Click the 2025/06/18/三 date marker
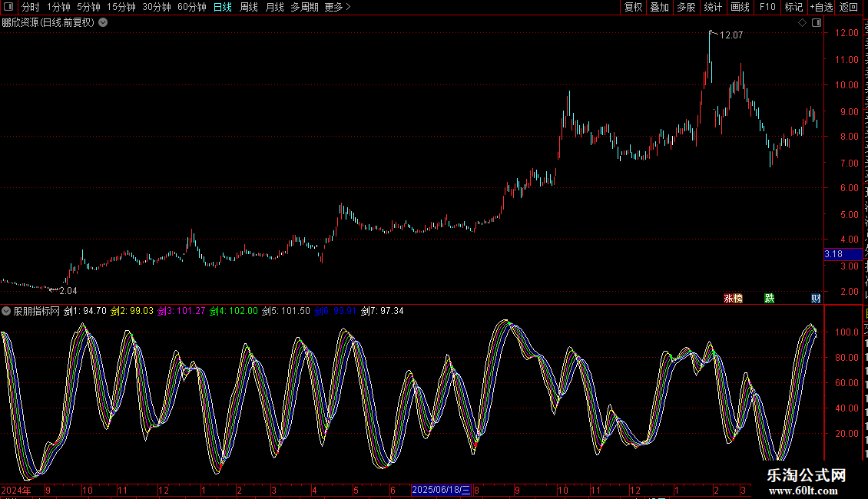The image size is (868, 499). (441, 490)
